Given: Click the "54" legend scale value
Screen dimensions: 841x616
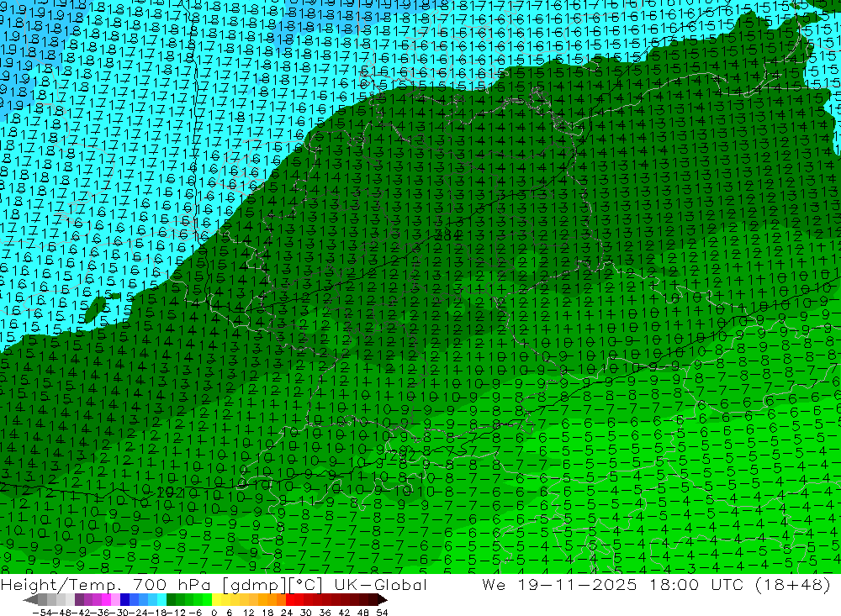Looking at the screenshot, I should tap(382, 613).
